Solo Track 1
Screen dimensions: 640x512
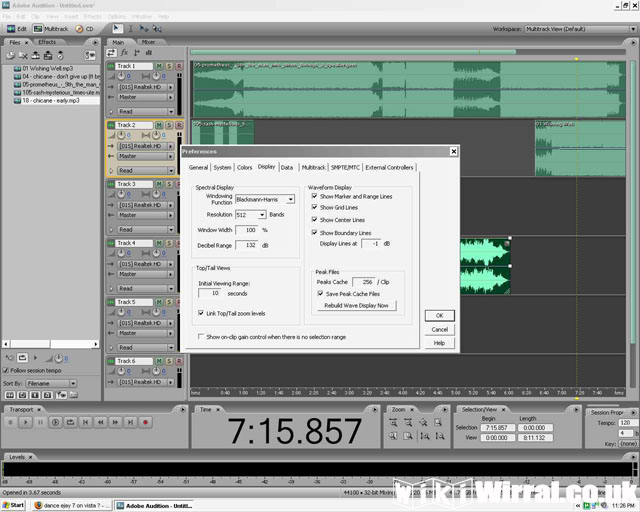click(169, 66)
